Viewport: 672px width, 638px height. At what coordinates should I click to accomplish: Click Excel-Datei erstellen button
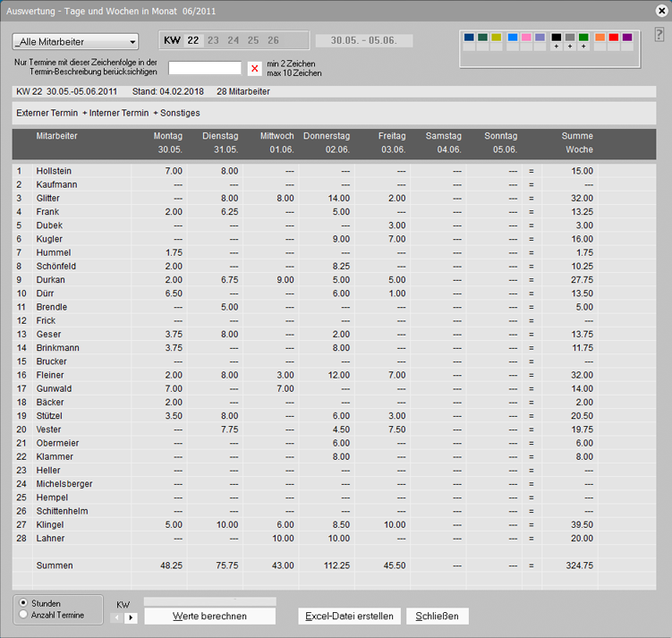(349, 617)
